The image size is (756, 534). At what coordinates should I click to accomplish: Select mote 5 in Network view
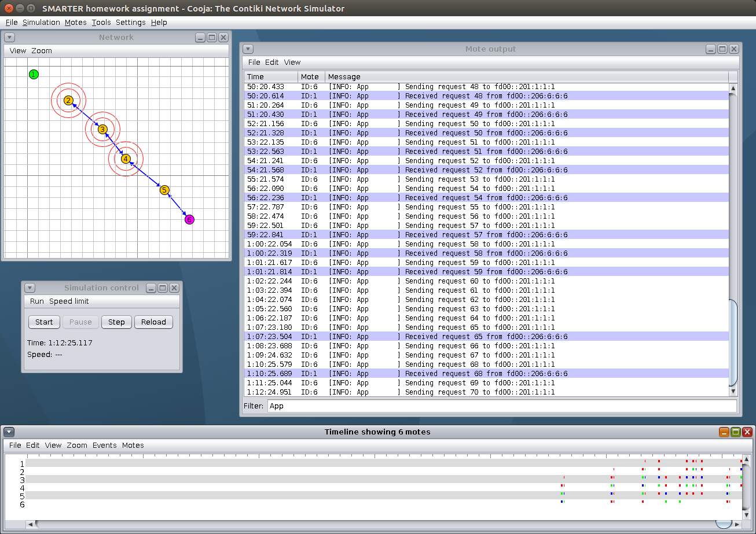click(164, 190)
